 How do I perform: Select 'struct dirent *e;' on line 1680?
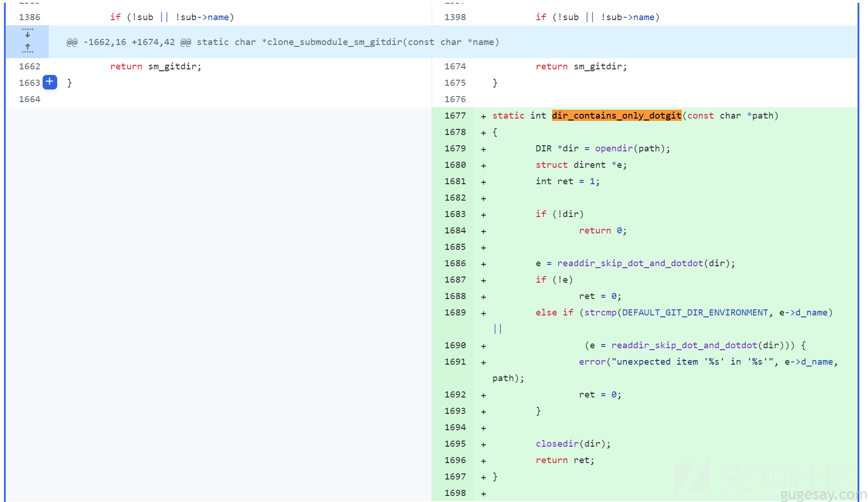[581, 165]
